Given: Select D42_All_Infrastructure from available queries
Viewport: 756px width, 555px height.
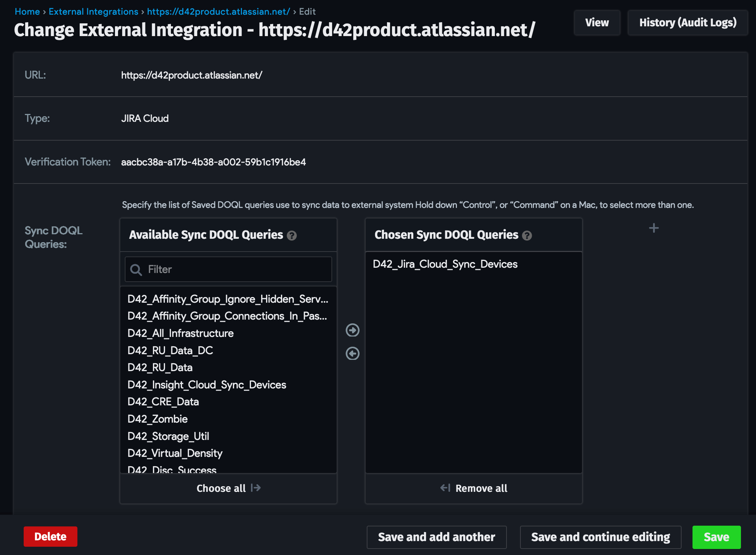Looking at the screenshot, I should (x=180, y=333).
